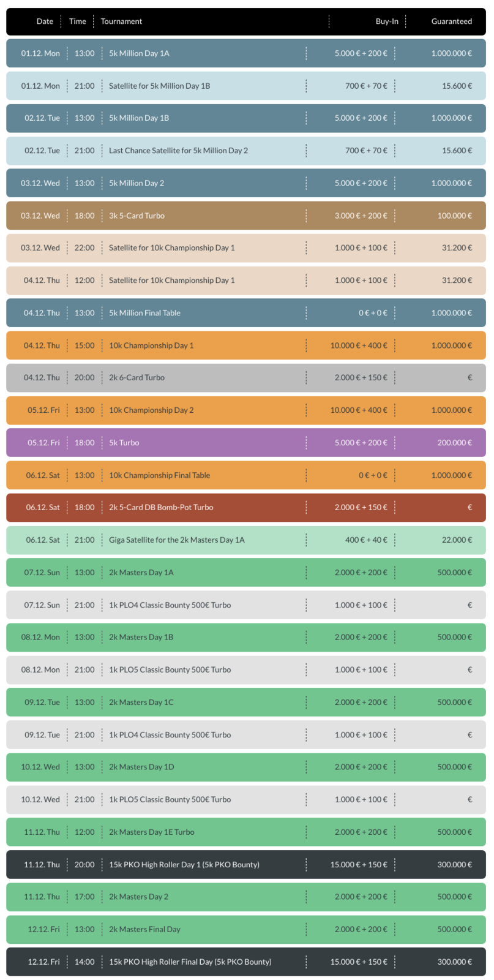The image size is (494, 980).
Task: Click the Tournament column header
Action: [x=121, y=21]
